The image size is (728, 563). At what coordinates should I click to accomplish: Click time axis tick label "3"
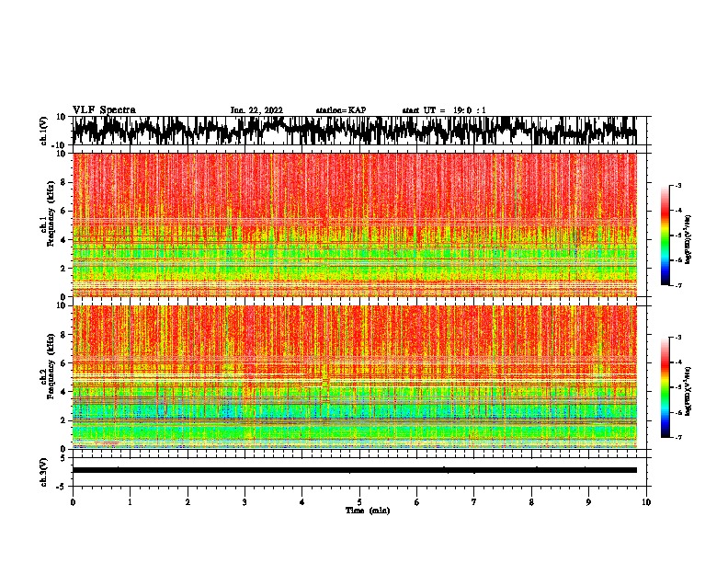[245, 502]
